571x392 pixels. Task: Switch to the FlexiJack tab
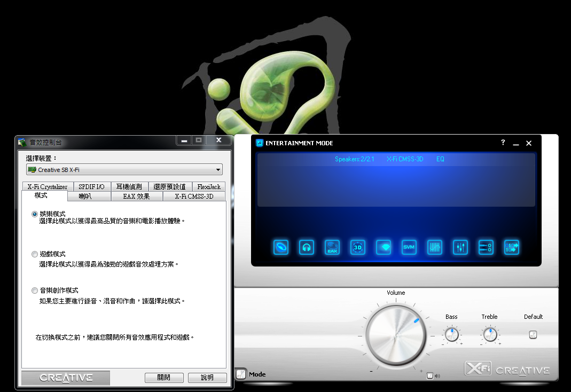click(209, 186)
